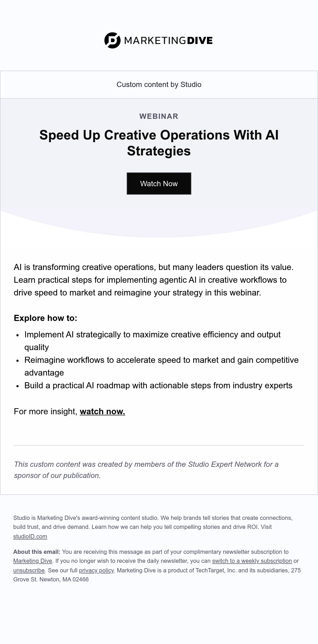Image resolution: width=318 pixels, height=644 pixels.
Task: Click the bold 'About this email:' text
Action: pyautogui.click(x=37, y=552)
